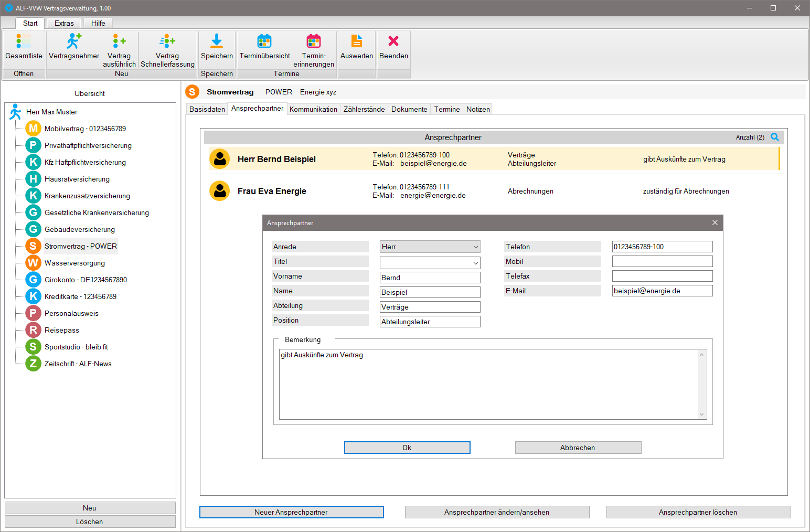Click the Z icon for Zeitschrift ALF-News
The image size is (810, 532).
tap(33, 364)
